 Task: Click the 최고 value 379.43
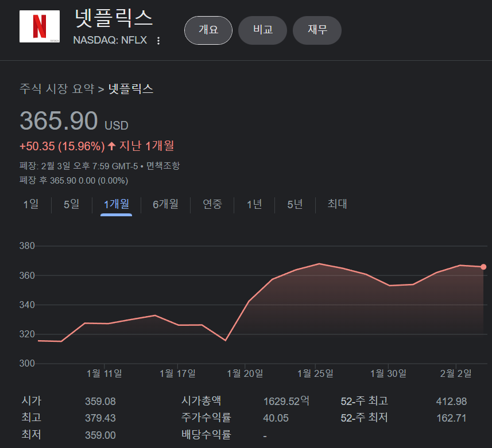pos(100,418)
